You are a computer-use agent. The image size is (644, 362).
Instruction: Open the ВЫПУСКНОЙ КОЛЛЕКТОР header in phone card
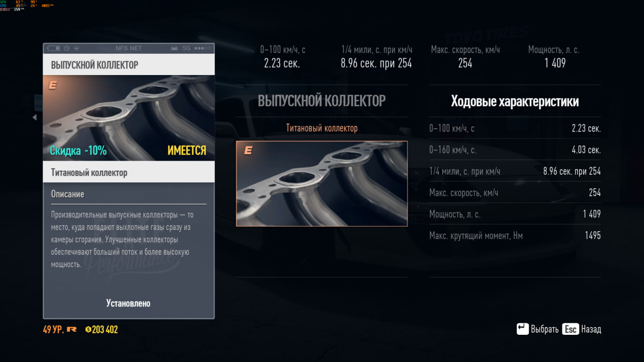(129, 64)
